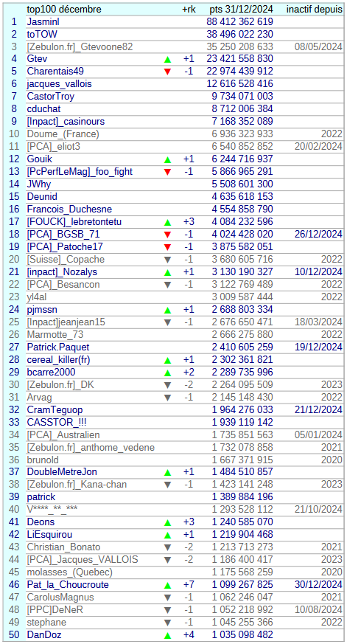Click the name Francois_Duchesne
Image resolution: width=347 pixels, height=644 pixels.
[70, 210]
